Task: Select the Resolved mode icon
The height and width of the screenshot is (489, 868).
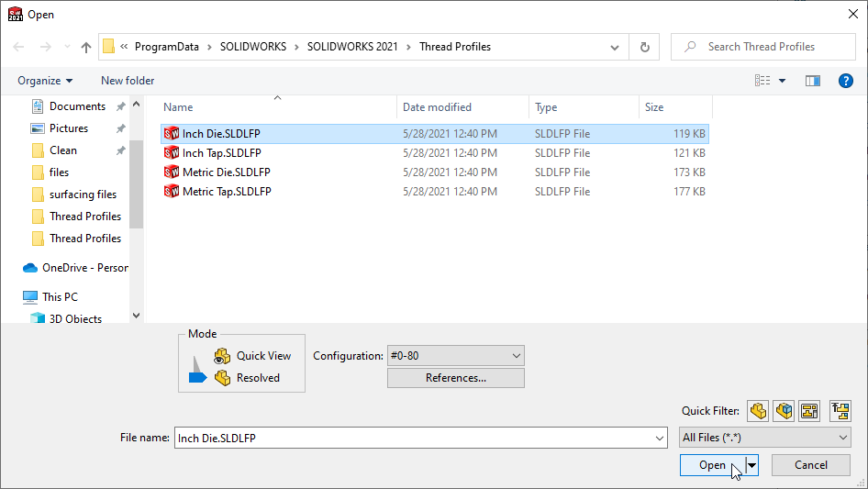Action: (222, 378)
